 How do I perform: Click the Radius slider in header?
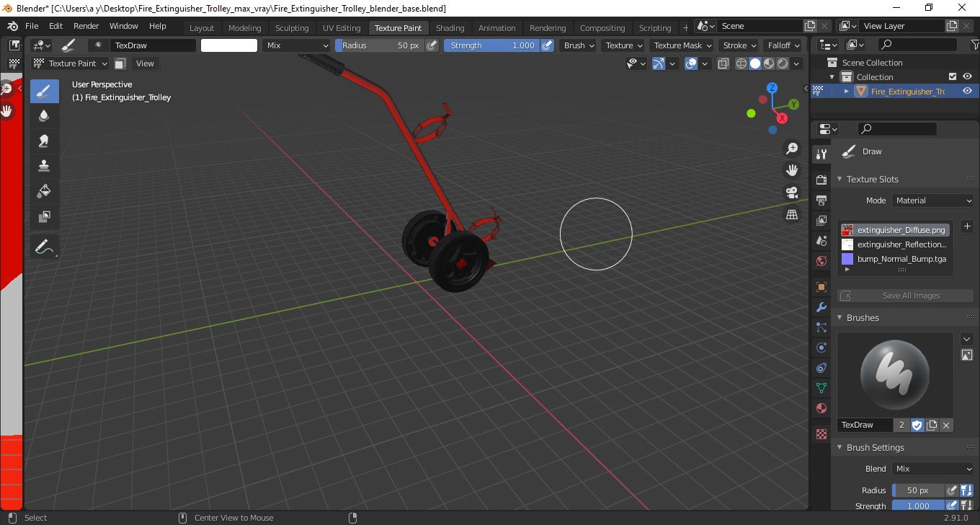[x=380, y=45]
